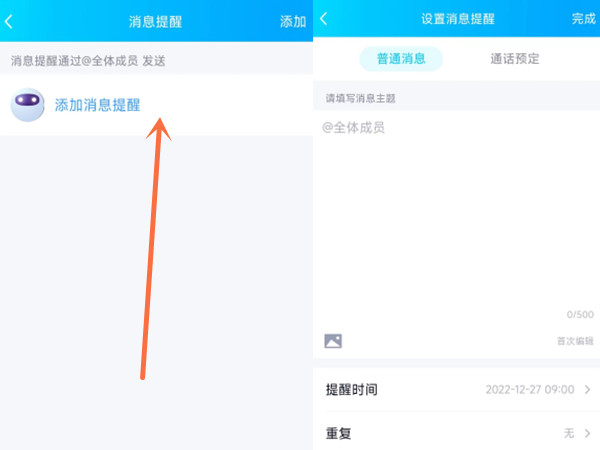Tap the 添加 button in the header

coord(292,20)
